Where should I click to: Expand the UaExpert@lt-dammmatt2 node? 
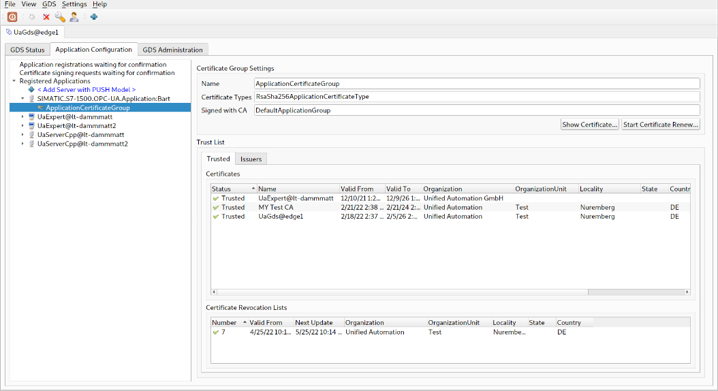click(x=22, y=125)
